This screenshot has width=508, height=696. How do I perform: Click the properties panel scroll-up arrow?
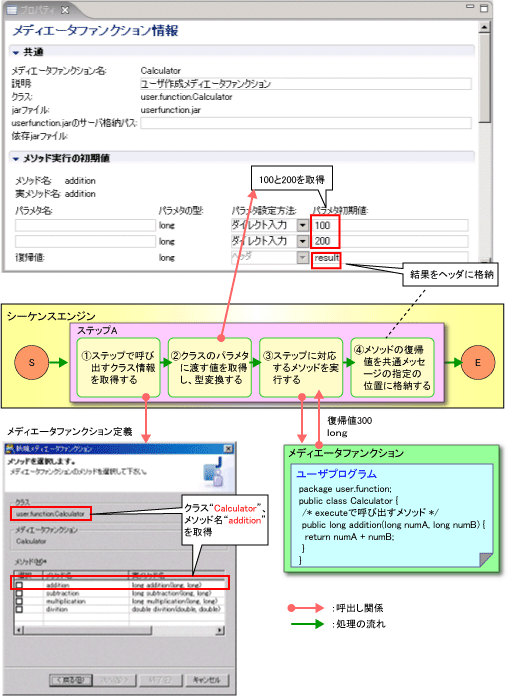pos(484,27)
